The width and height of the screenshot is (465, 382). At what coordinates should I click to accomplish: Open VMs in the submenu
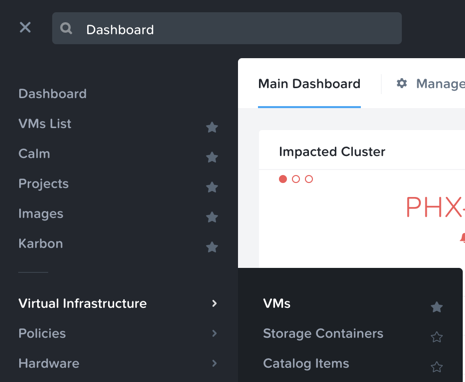point(277,303)
